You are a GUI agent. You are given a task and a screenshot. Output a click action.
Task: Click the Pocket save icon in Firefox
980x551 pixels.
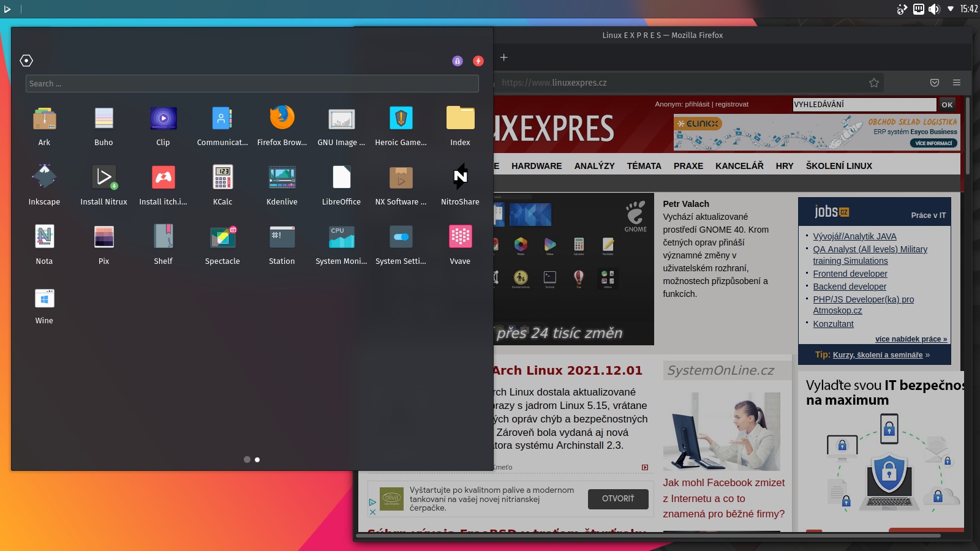coord(935,83)
